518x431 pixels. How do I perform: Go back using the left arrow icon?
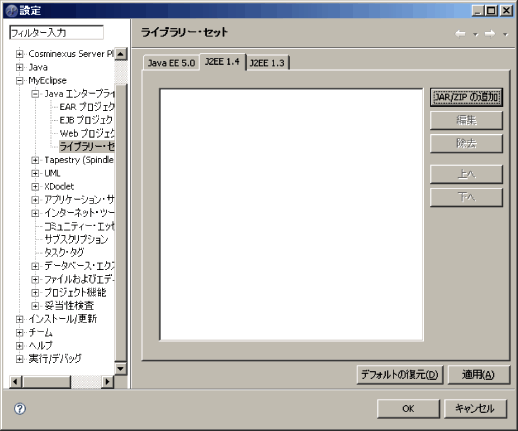[x=460, y=34]
